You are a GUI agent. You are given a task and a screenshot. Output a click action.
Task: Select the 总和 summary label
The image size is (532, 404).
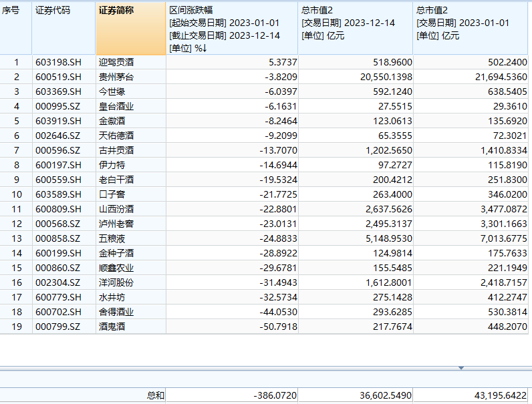pos(155,395)
